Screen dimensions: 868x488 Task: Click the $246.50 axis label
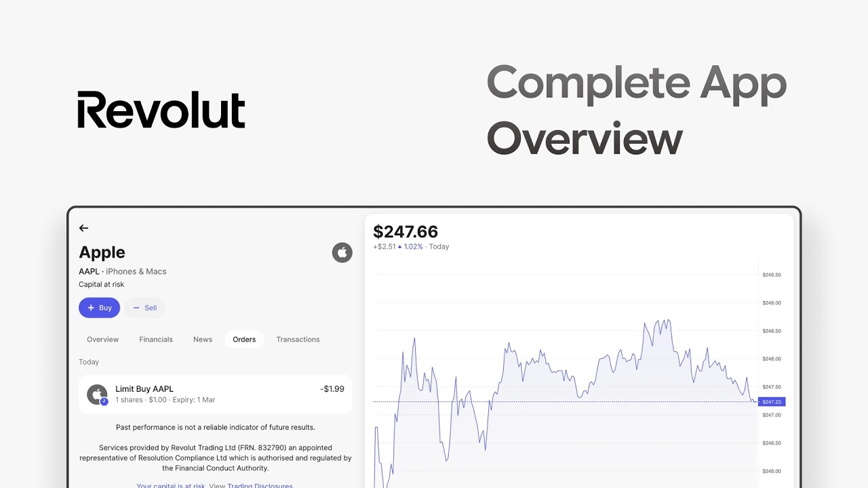click(772, 443)
